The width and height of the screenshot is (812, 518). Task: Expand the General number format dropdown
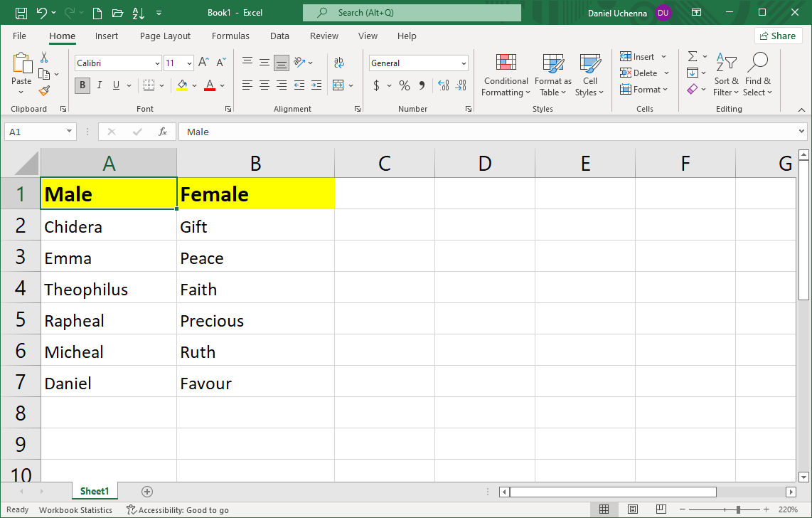[x=464, y=63]
